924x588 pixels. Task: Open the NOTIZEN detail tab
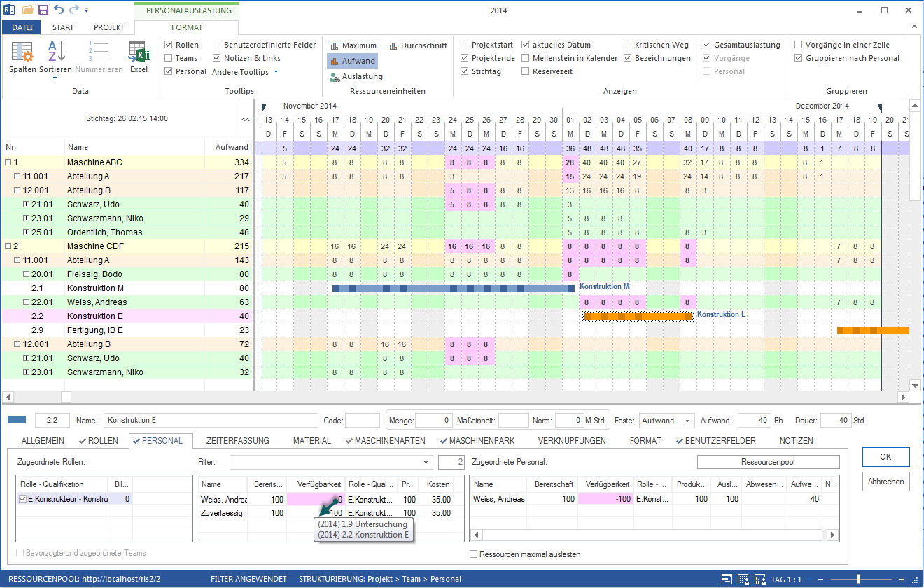pos(796,441)
